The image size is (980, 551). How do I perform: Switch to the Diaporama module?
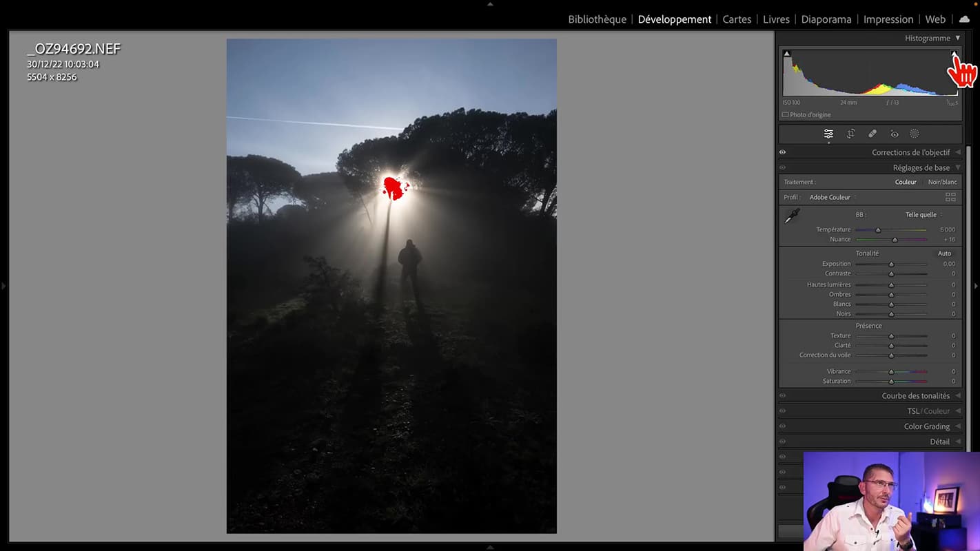click(x=826, y=19)
